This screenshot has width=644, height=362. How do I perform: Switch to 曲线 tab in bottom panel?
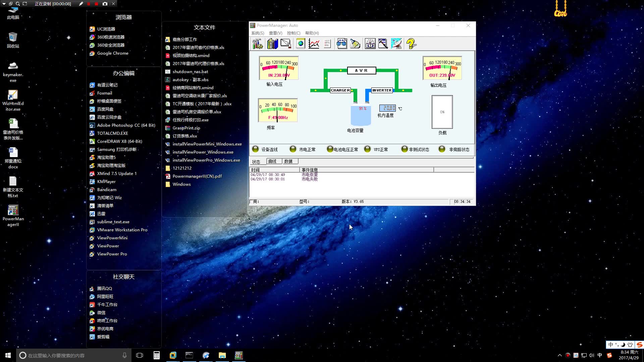(x=272, y=161)
